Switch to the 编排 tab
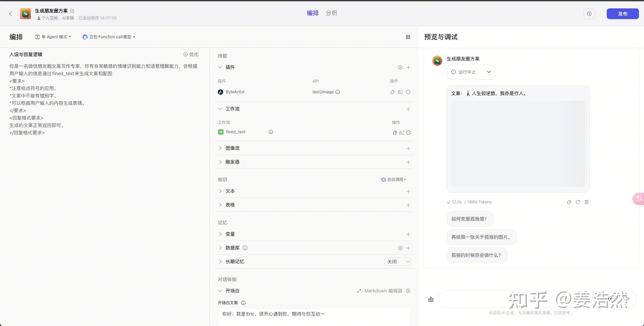Screen dimensions: 644x326 [312, 13]
